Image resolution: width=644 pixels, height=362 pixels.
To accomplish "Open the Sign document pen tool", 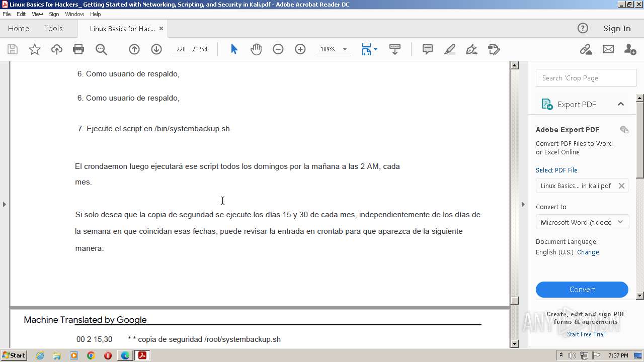I will (x=472, y=49).
